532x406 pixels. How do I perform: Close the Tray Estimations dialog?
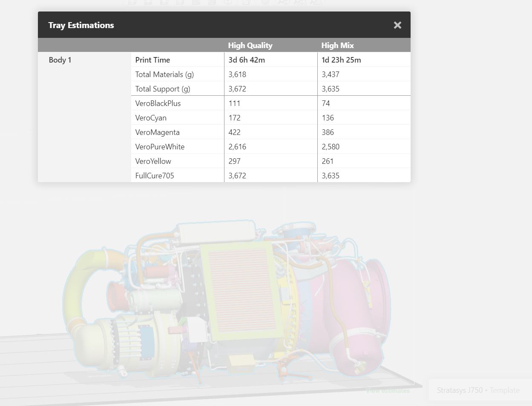(x=397, y=25)
